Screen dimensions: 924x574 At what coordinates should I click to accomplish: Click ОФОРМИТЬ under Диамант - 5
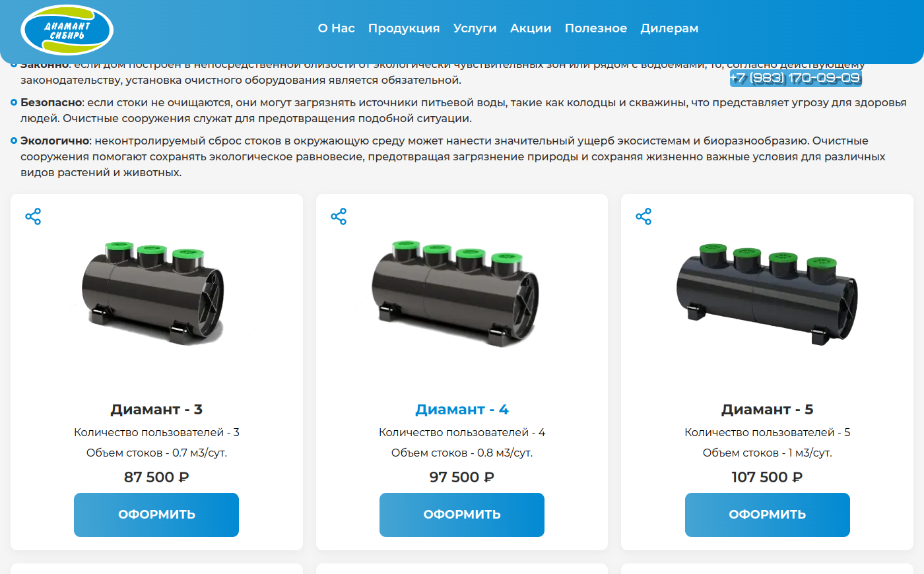click(768, 515)
